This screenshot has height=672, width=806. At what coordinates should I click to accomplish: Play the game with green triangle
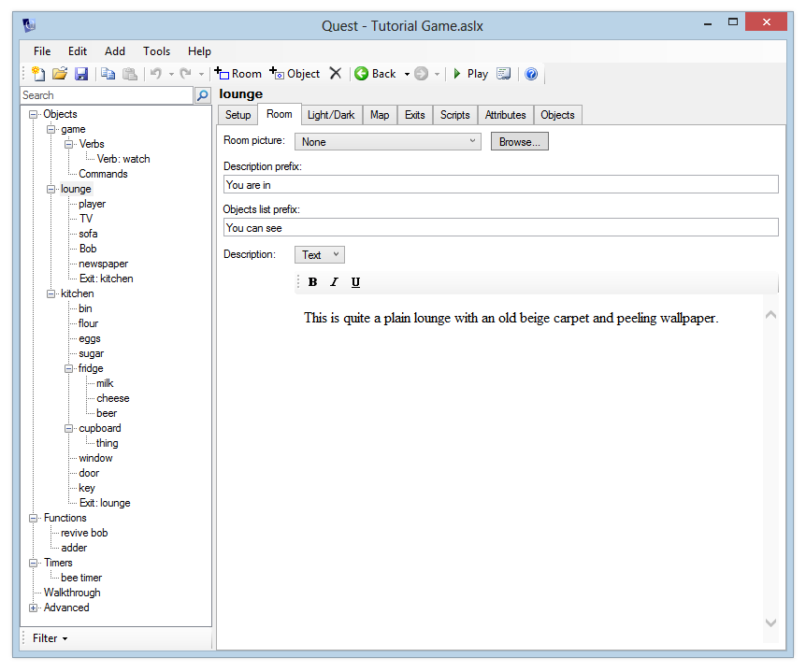tap(470, 74)
